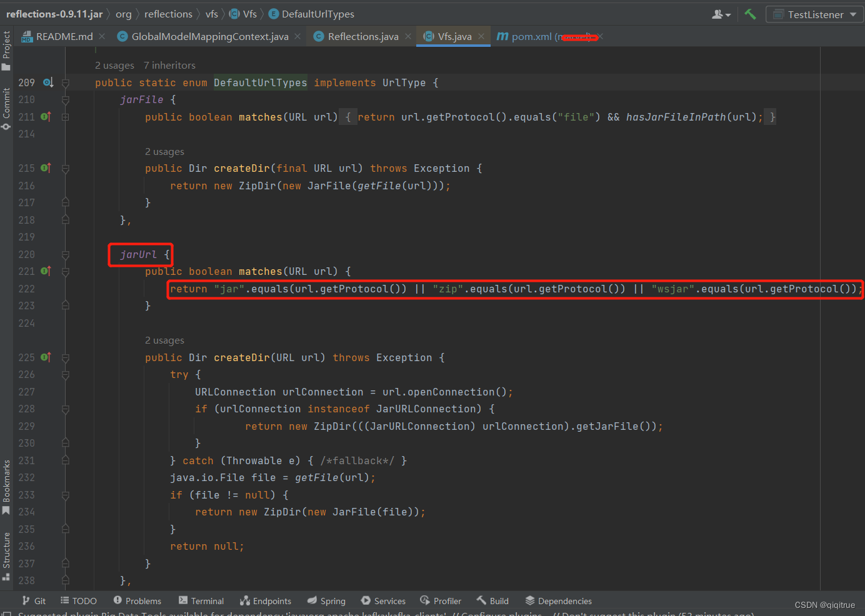Click the org breadcrumb segment
This screenshot has width=865, height=616.
point(124,14)
